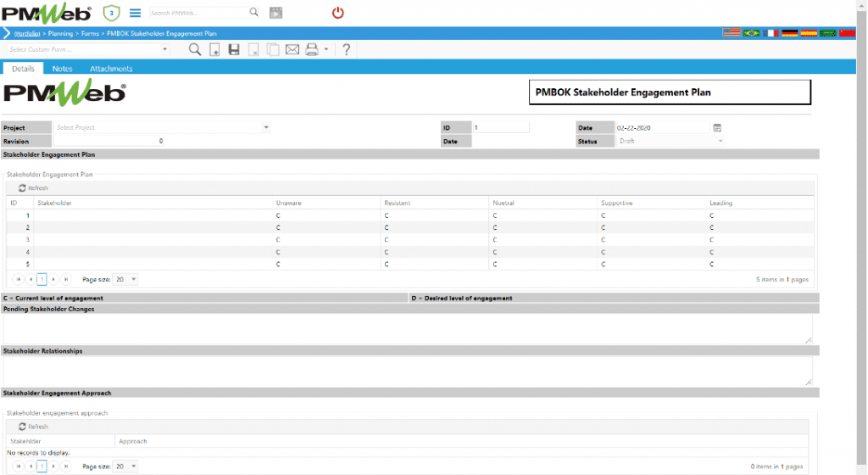868x475 pixels.
Task: Open row ID 1 in engagement grid
Action: (x=27, y=215)
